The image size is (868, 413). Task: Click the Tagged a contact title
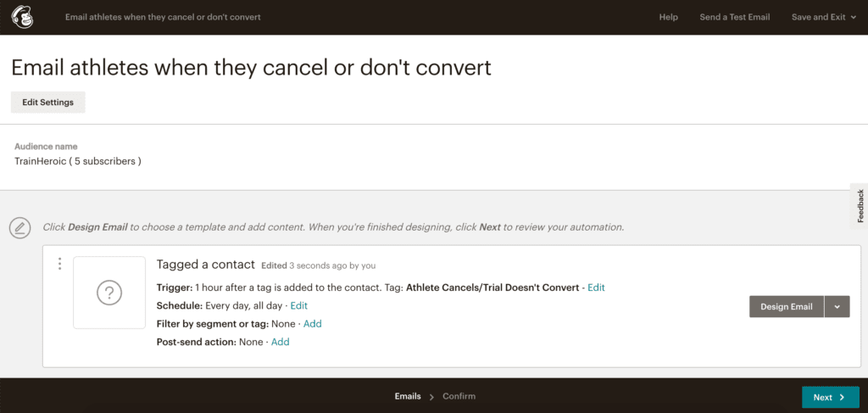coord(206,265)
